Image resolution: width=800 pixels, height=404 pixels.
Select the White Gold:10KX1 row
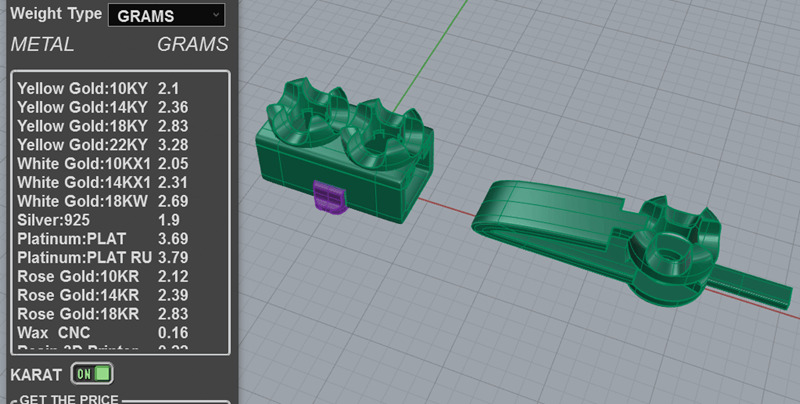tap(120, 164)
